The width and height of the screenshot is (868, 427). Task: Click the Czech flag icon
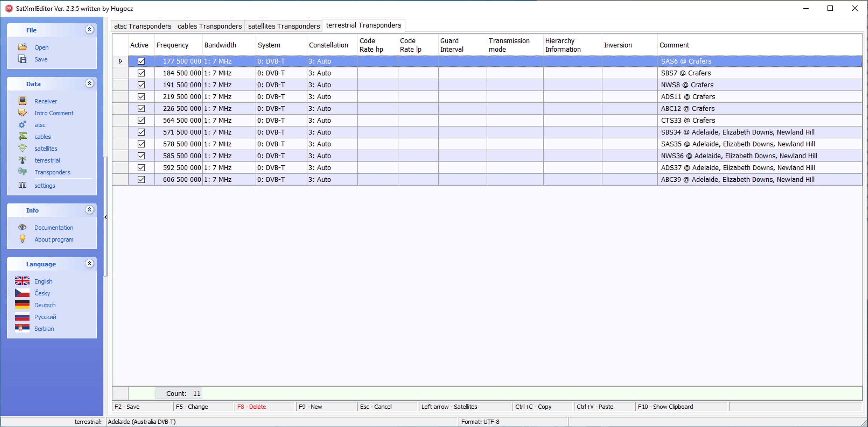22,293
